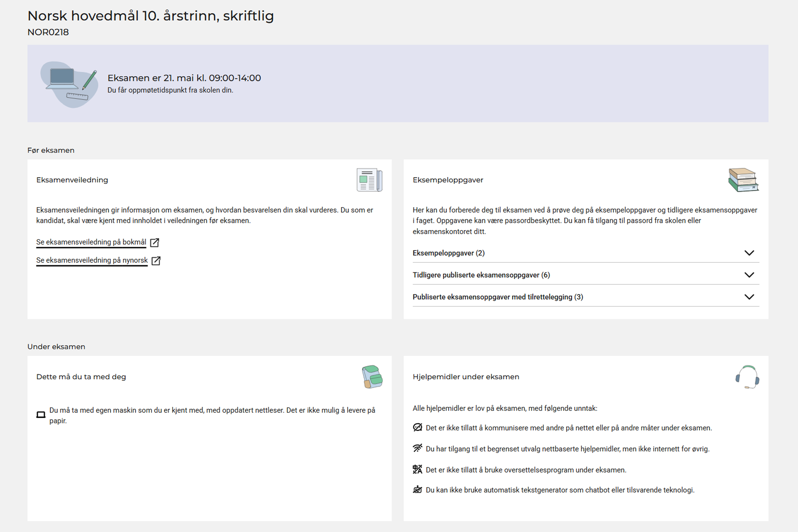
Task: Click the restricted wifi icon in Hjelpemidler list
Action: [x=417, y=448]
